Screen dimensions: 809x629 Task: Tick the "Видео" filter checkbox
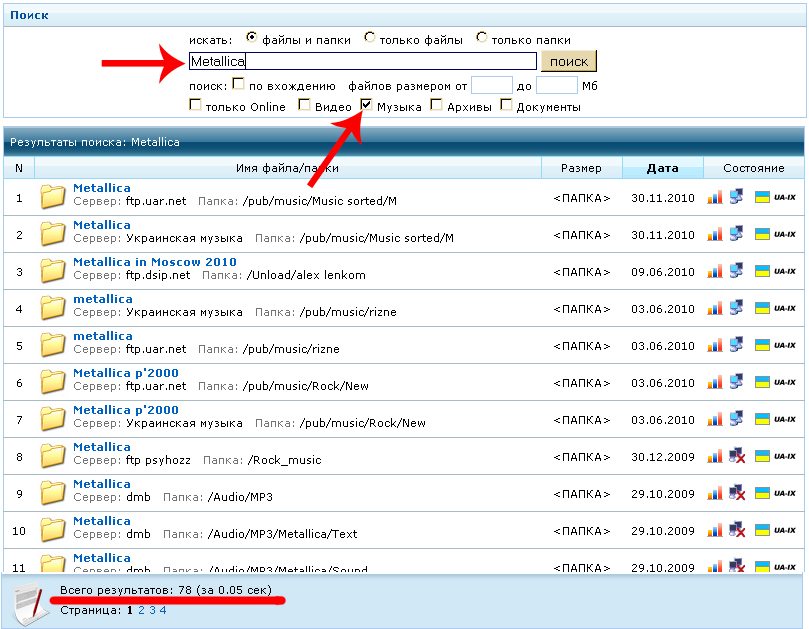tap(304, 105)
